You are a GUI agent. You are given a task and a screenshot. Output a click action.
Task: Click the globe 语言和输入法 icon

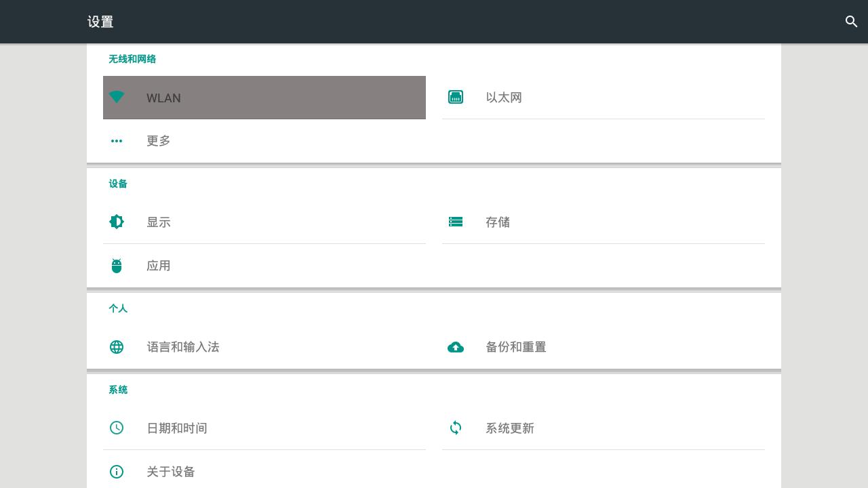[117, 347]
